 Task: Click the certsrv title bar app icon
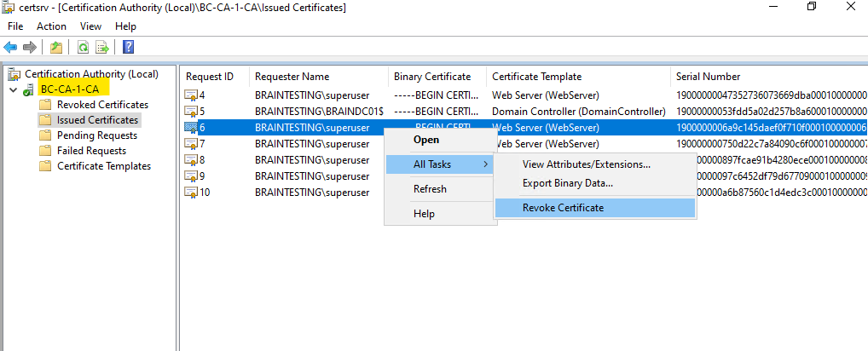click(8, 7)
